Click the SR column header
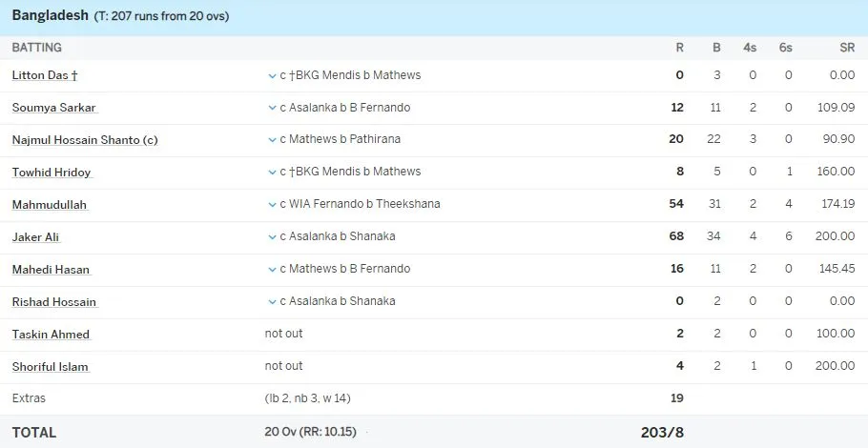Screen dimensions: 868x448 (846, 48)
